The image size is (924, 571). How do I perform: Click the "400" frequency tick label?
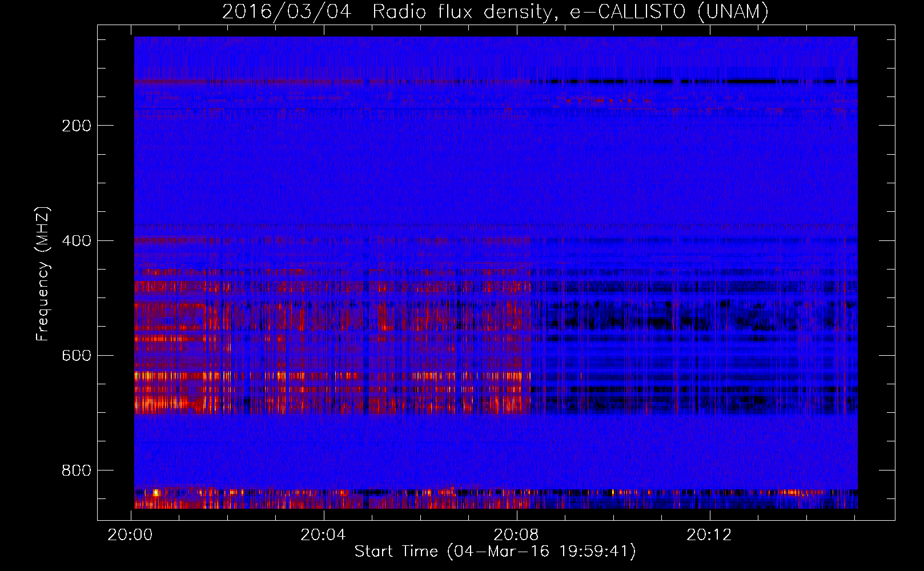pos(77,241)
